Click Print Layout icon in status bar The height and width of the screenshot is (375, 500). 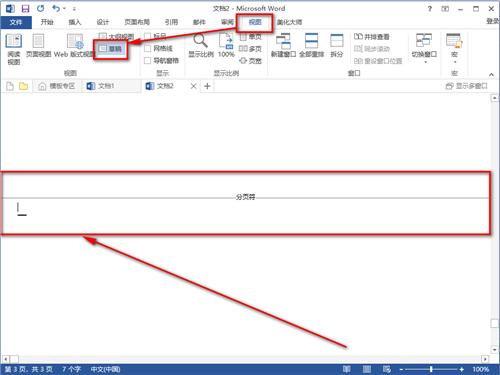[x=367, y=369]
